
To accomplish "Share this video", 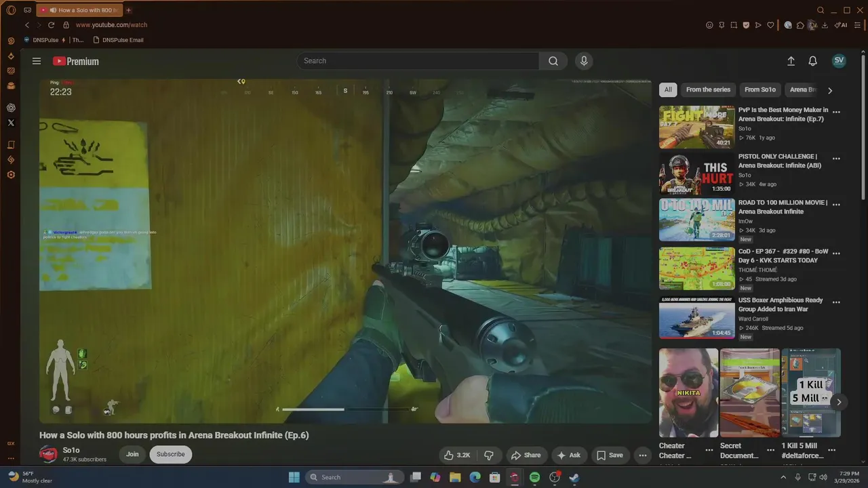I will [x=526, y=455].
